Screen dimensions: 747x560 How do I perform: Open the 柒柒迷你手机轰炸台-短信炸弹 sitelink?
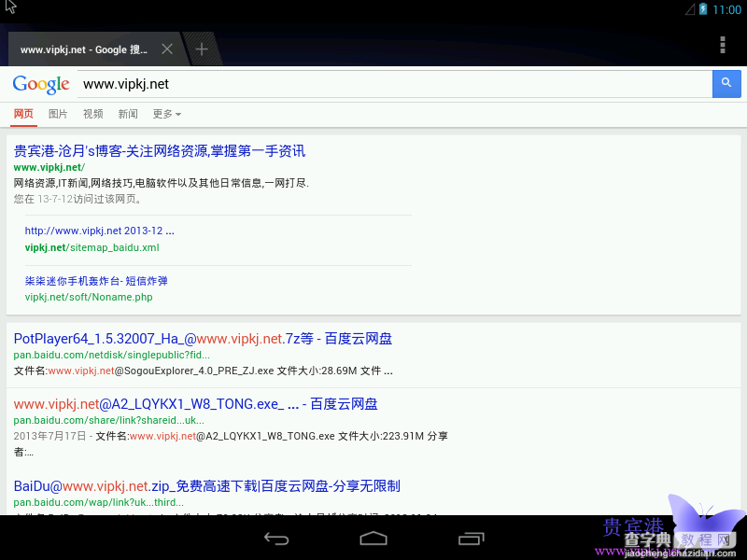pos(96,281)
